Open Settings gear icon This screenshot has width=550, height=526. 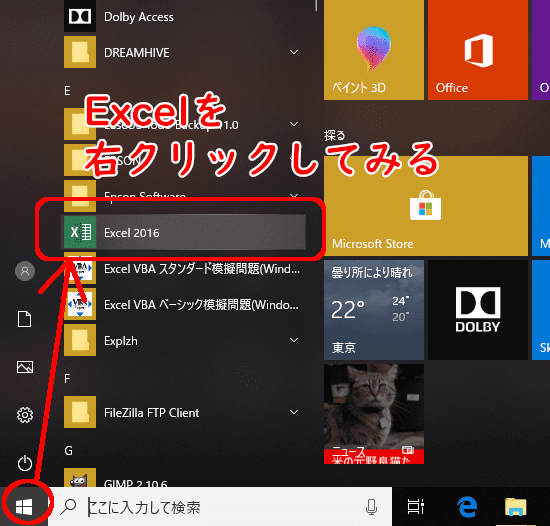[x=25, y=415]
